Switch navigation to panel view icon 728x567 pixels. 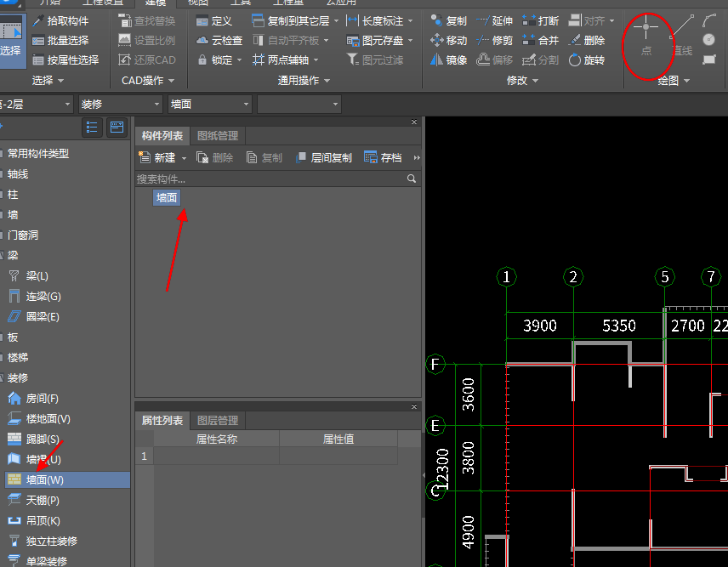coord(117,128)
